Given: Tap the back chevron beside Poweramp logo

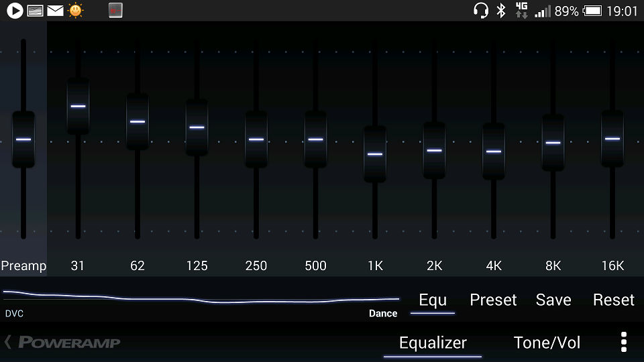Looking at the screenshot, I should [x=8, y=342].
